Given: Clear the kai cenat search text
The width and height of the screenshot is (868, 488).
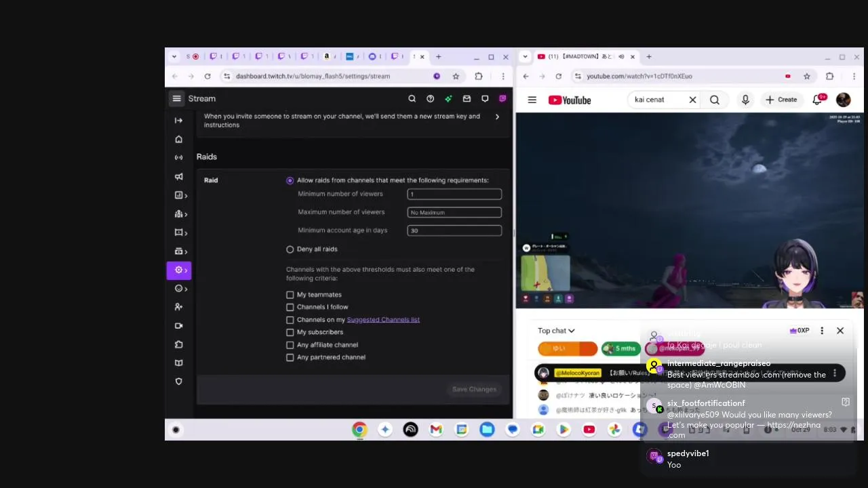Looking at the screenshot, I should tap(692, 100).
